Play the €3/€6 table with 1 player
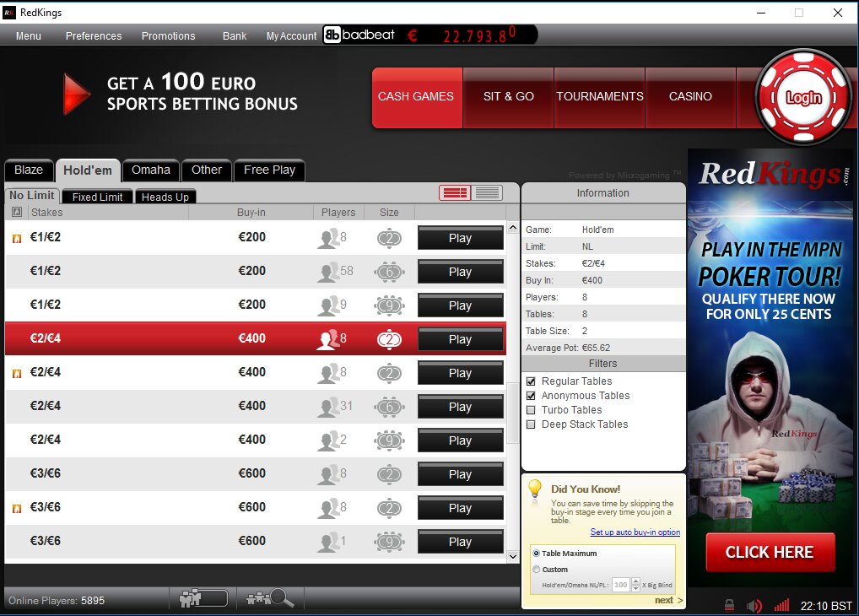 pos(460,542)
